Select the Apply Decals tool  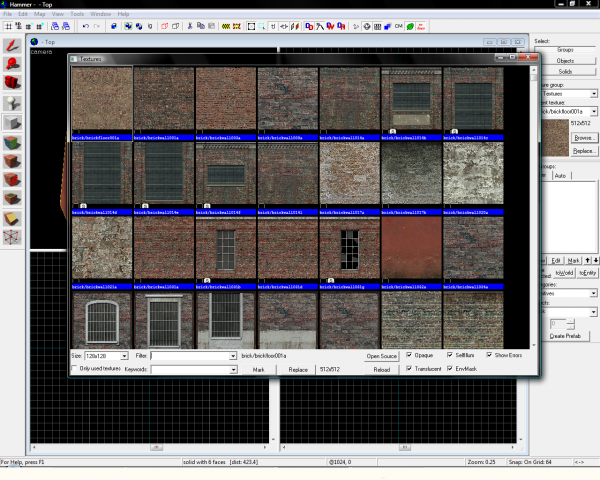(x=12, y=180)
